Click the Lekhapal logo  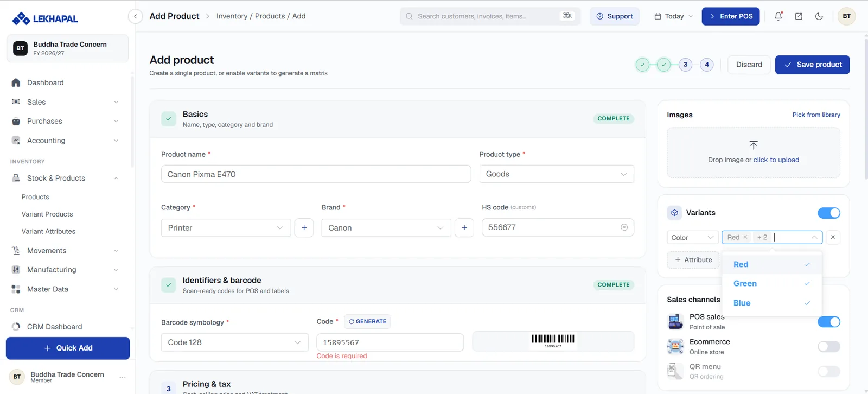[45, 18]
